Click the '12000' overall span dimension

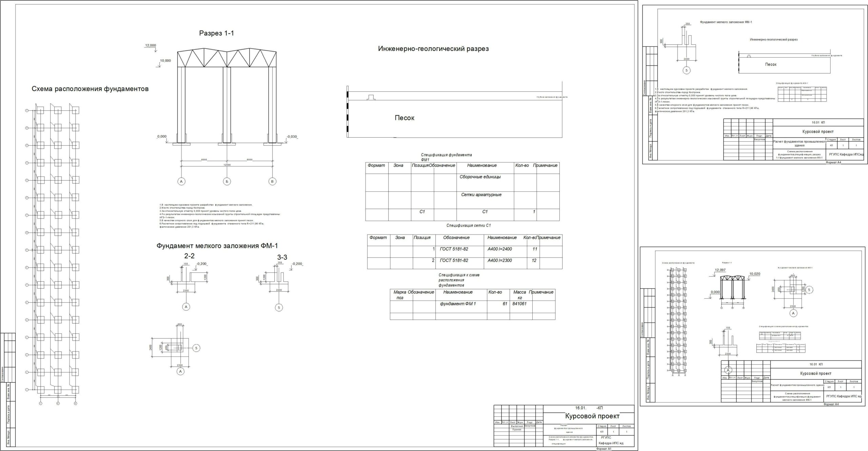(227, 165)
